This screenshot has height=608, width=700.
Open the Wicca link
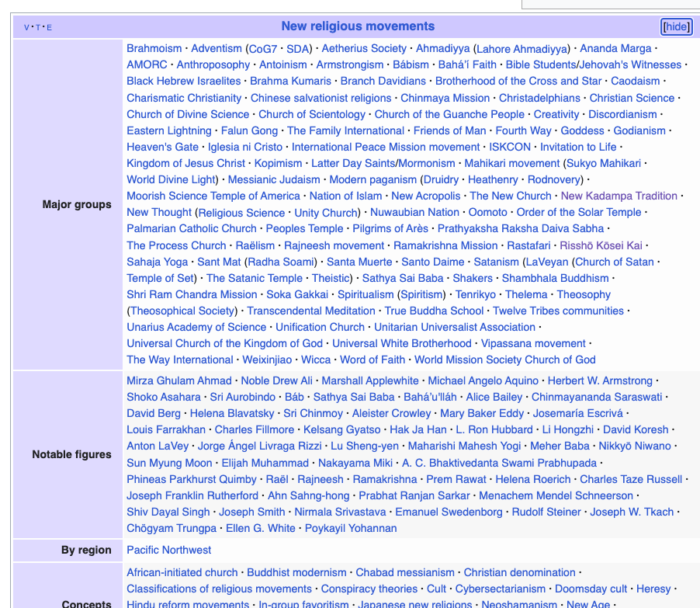coord(316,360)
